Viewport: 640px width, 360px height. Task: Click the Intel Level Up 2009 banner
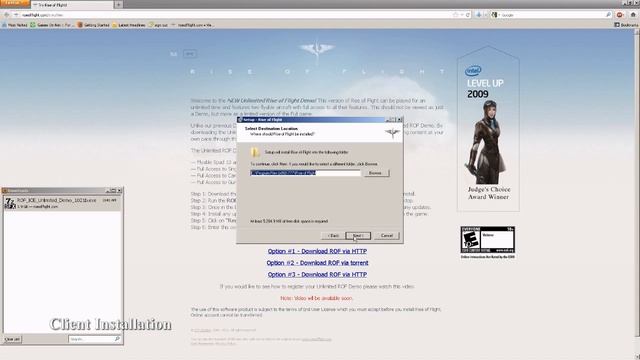click(488, 129)
